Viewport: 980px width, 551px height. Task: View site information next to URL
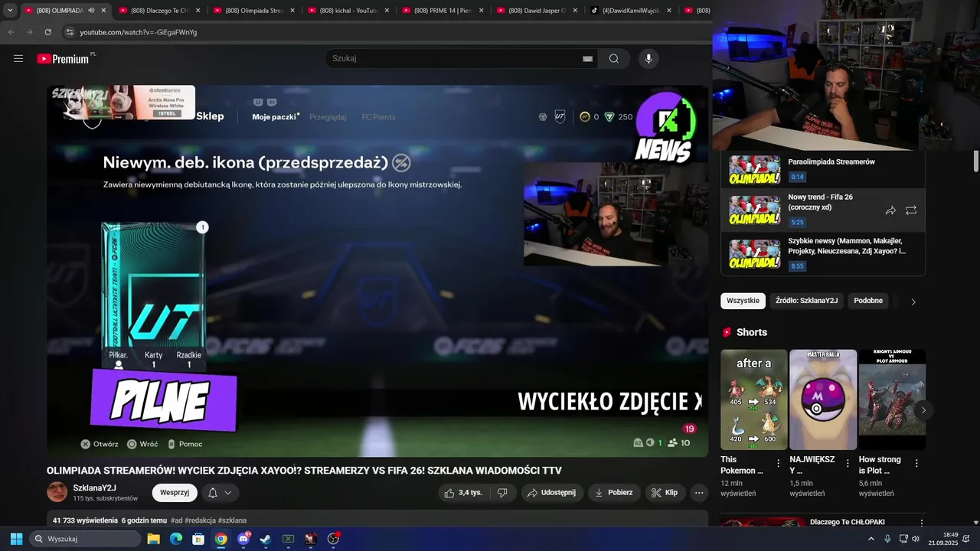69,32
